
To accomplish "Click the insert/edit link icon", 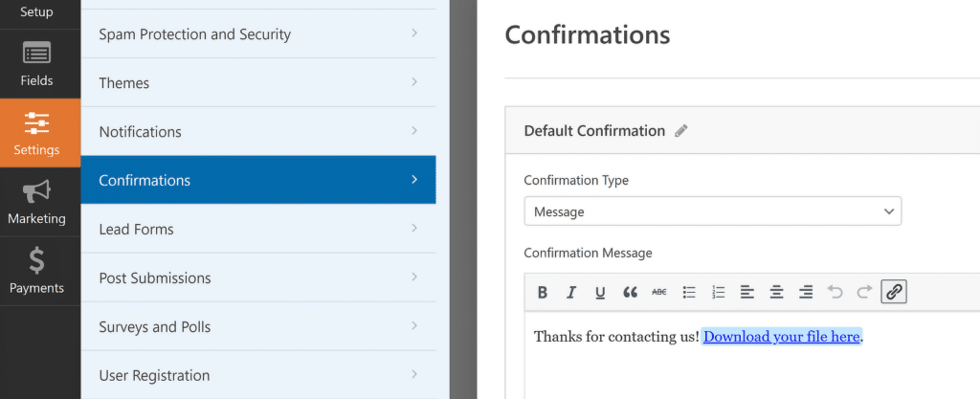I will (x=894, y=292).
